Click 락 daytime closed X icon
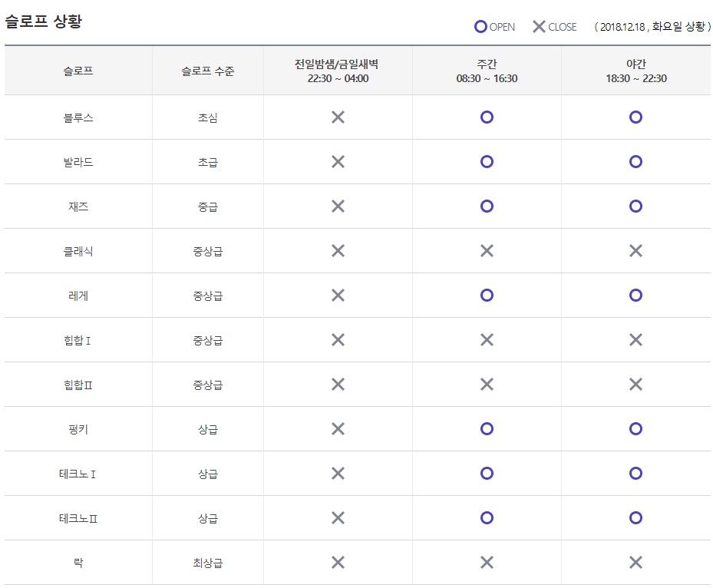Image resolution: width=713 pixels, height=588 pixels. click(x=487, y=563)
